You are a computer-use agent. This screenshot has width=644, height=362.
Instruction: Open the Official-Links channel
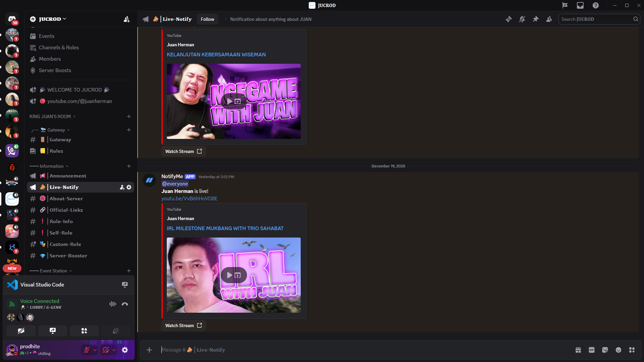81,210
